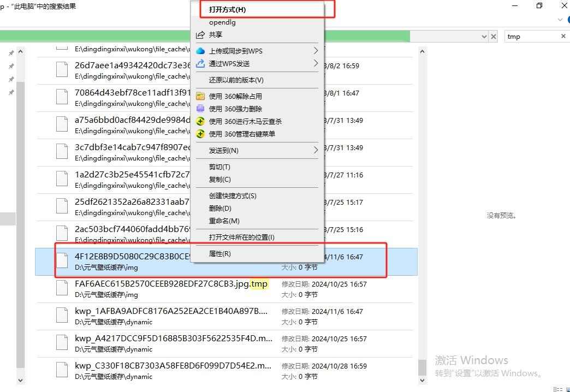Click the 使用360强力删除 icon

[x=200, y=108]
